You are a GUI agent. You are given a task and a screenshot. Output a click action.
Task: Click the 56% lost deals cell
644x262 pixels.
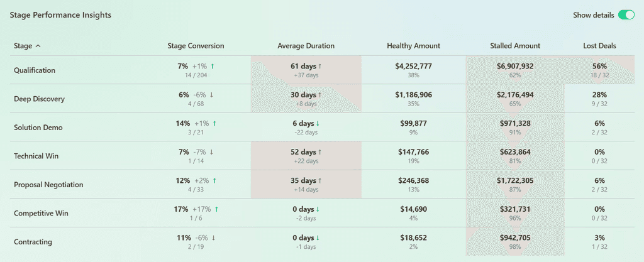point(599,70)
